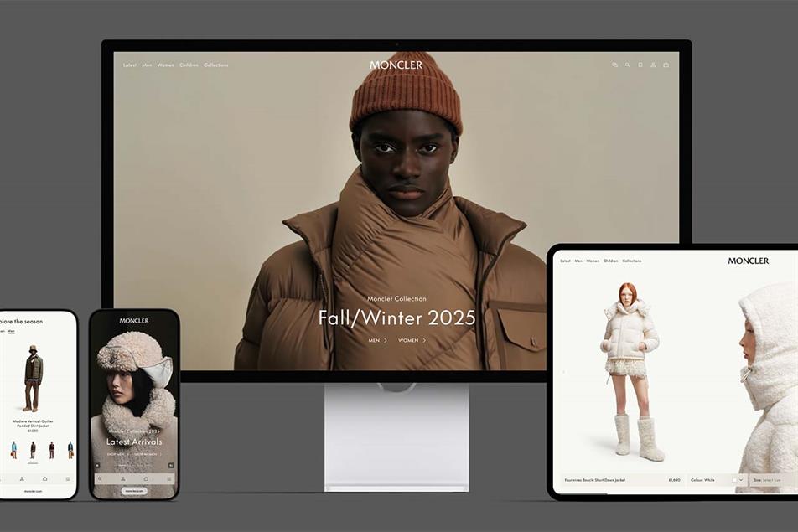The width and height of the screenshot is (798, 532).
Task: Tap the Latest Arrivals headline on the dark phone
Action: coord(134,442)
